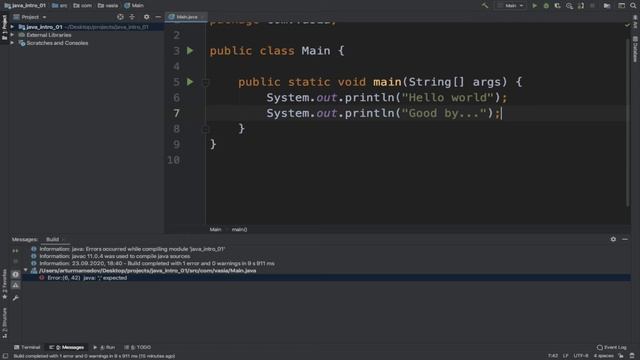Click the Profiler icon in the toolbar
The height and width of the screenshot is (360, 640).
pos(569,6)
